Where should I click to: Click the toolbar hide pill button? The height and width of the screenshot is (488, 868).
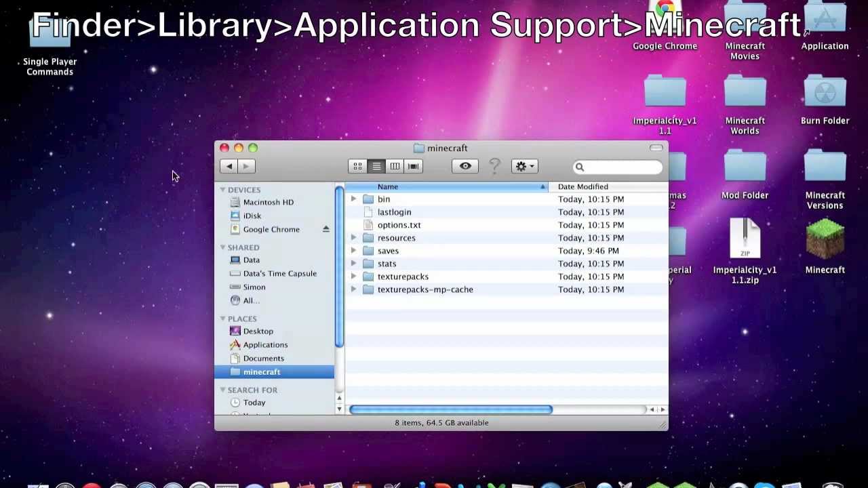point(656,148)
